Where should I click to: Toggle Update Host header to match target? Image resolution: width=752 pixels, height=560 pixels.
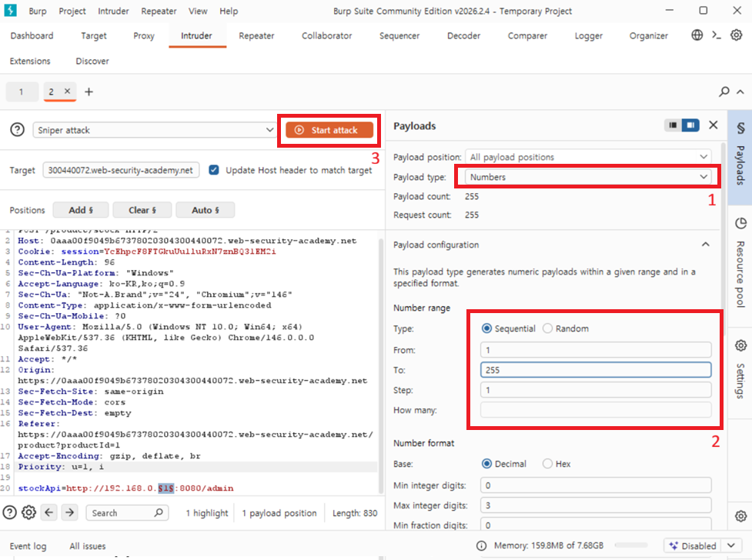(x=214, y=170)
